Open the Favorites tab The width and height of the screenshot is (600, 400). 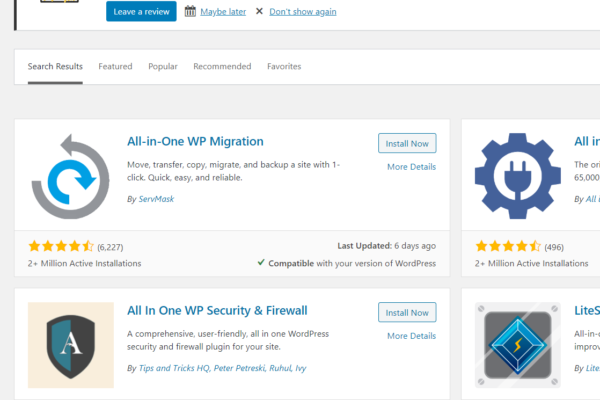pos(284,67)
